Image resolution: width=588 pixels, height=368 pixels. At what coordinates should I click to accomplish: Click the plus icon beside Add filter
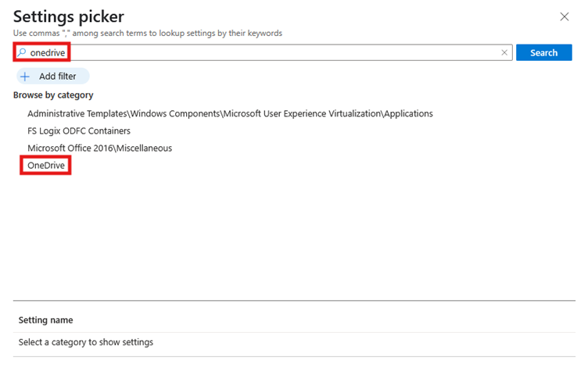click(x=25, y=77)
